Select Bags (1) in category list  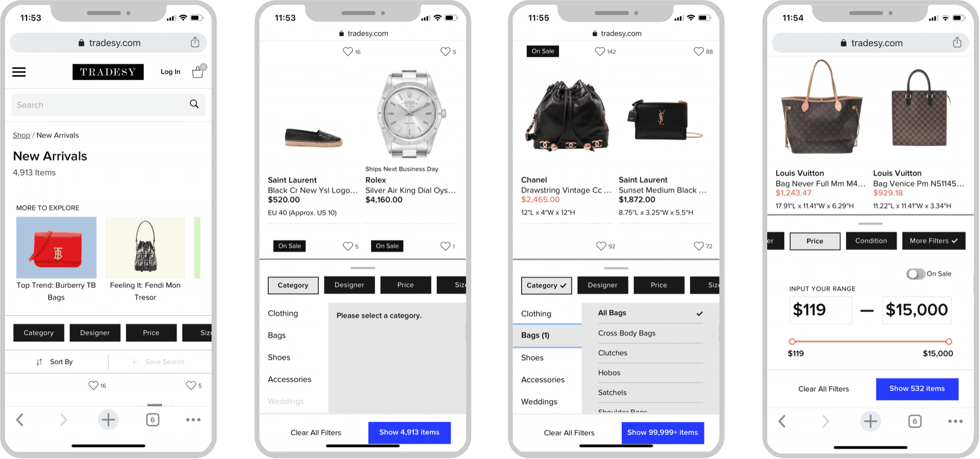pos(547,335)
